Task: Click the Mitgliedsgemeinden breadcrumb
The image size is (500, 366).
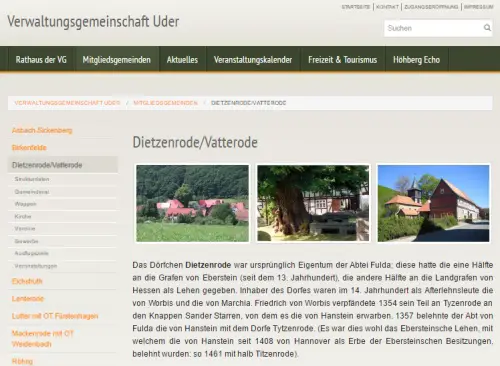Action: [x=166, y=103]
